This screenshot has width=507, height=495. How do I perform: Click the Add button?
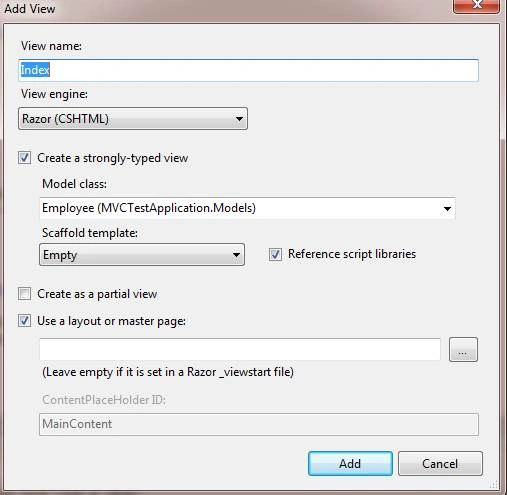click(x=350, y=464)
